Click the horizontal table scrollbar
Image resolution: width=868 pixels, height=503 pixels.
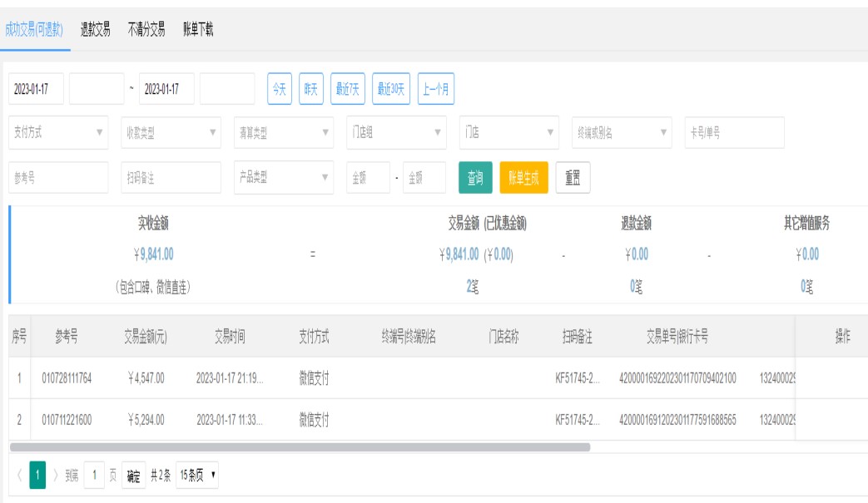tap(300, 446)
